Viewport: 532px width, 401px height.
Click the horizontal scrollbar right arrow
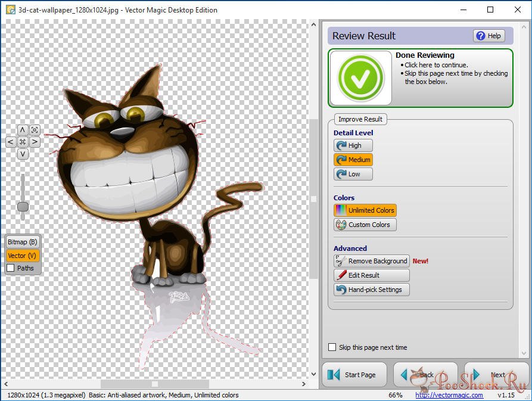(304, 384)
